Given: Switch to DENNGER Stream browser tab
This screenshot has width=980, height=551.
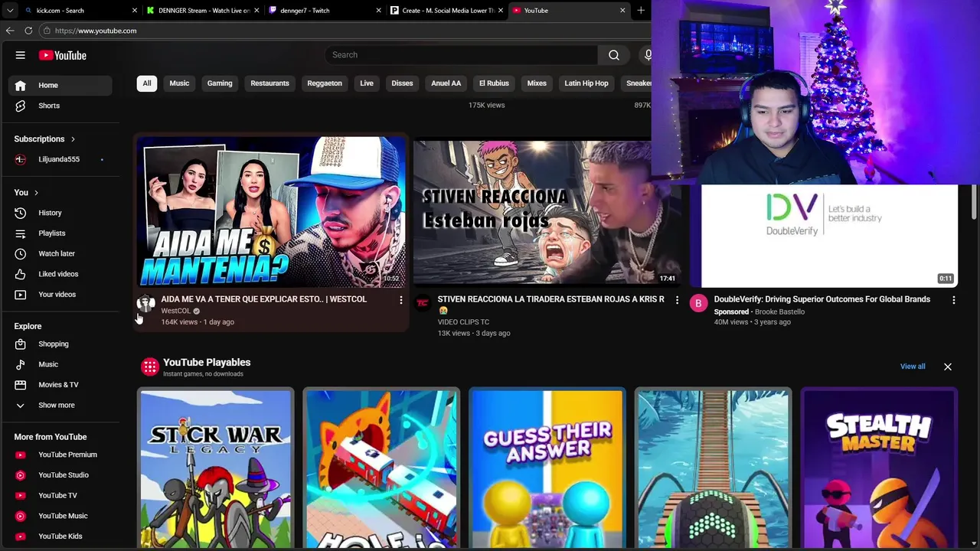Looking at the screenshot, I should coord(203,11).
